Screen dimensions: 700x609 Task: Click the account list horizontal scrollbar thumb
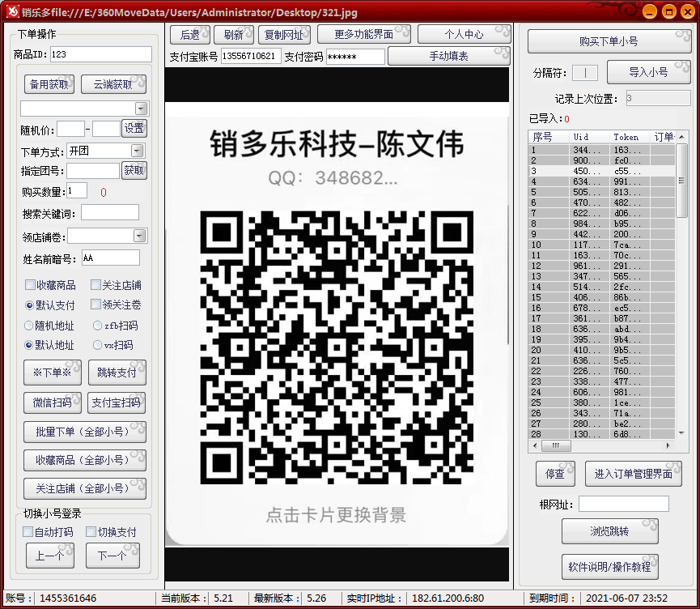coord(556,445)
